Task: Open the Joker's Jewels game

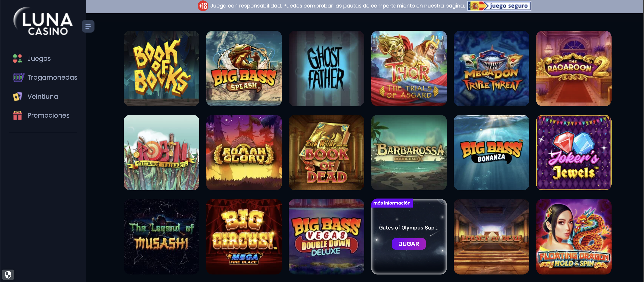Action: pyautogui.click(x=574, y=153)
